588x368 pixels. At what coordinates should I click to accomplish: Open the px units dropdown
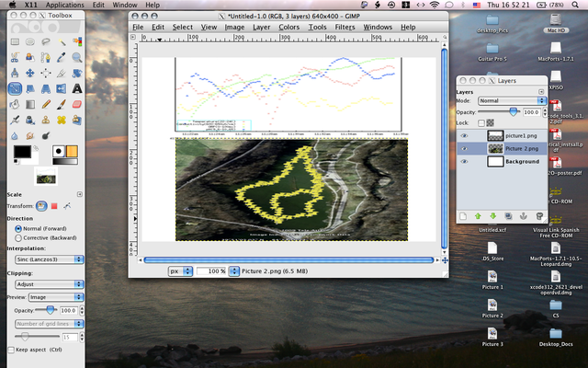pyautogui.click(x=180, y=271)
